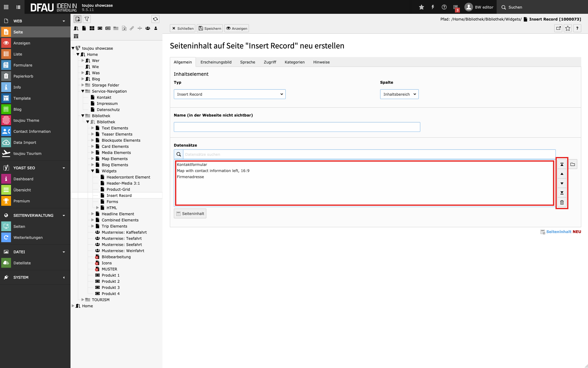Click the Speichern button
The image size is (588, 368).
pos(210,29)
